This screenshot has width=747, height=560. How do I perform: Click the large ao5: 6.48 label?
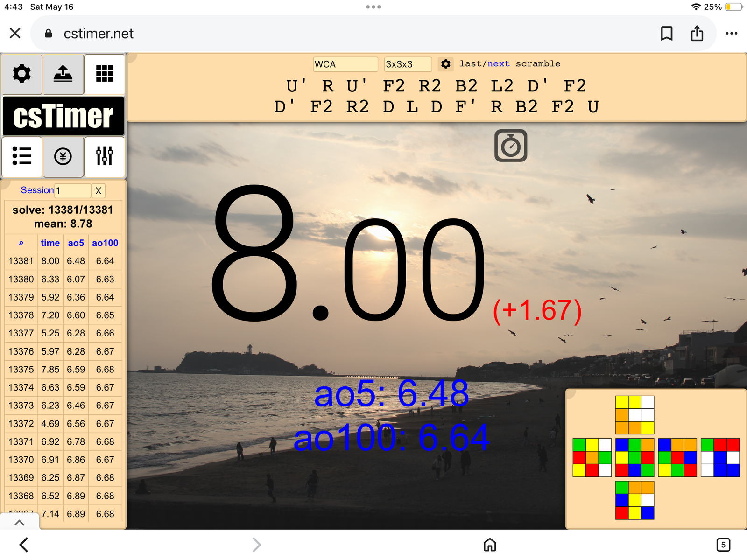tap(391, 393)
